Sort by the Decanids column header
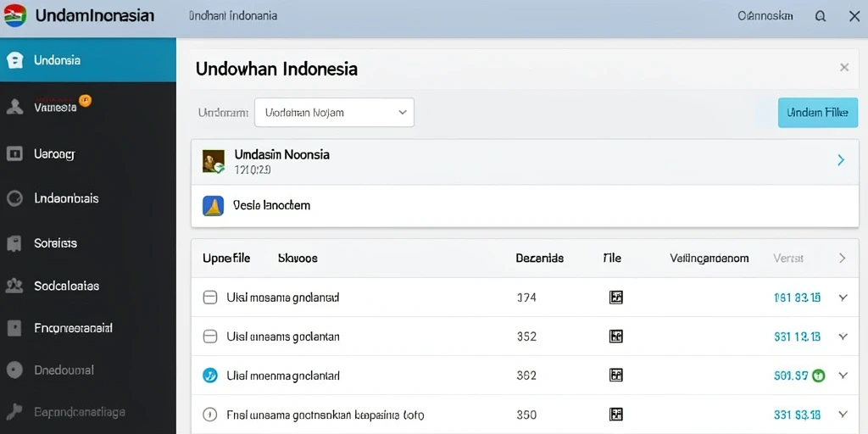This screenshot has width=868, height=434. coord(540,258)
